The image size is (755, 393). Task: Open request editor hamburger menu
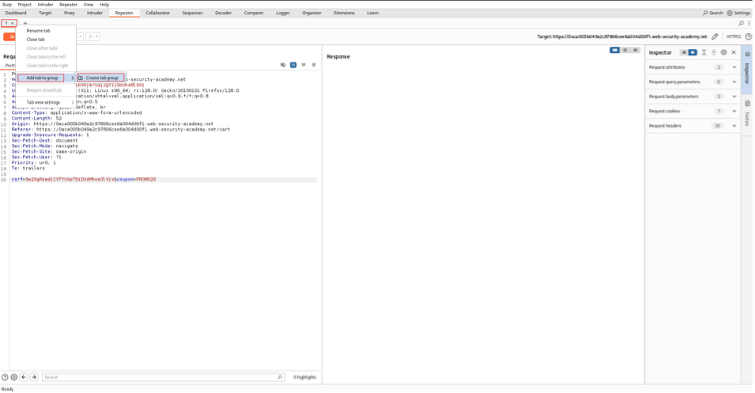(x=314, y=65)
